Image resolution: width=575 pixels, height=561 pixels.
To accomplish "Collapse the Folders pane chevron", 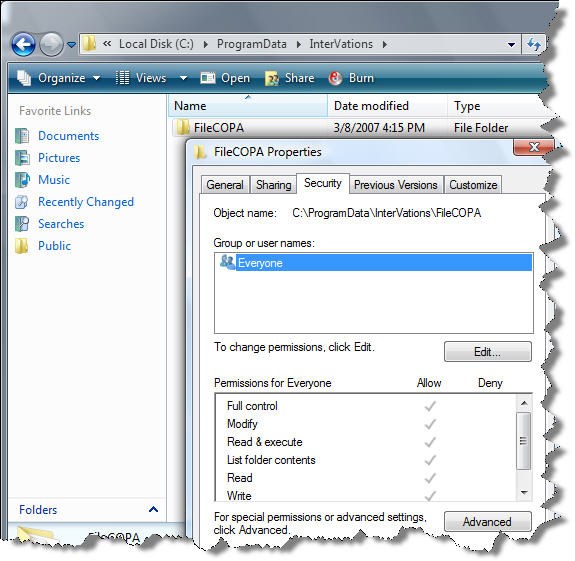I will (154, 509).
